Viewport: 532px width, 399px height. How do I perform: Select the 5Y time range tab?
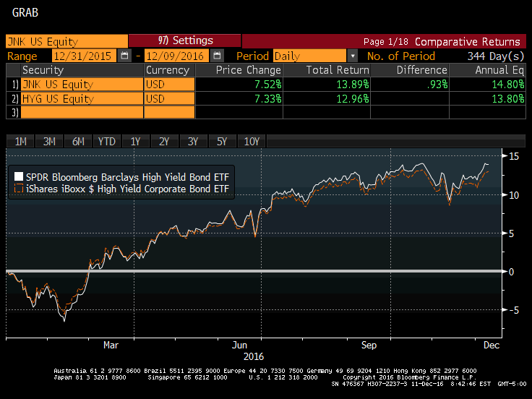click(x=222, y=141)
